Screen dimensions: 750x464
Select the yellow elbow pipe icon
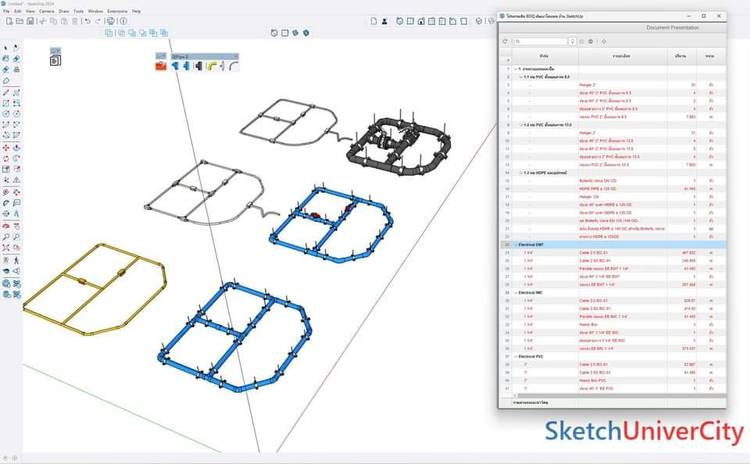211,66
